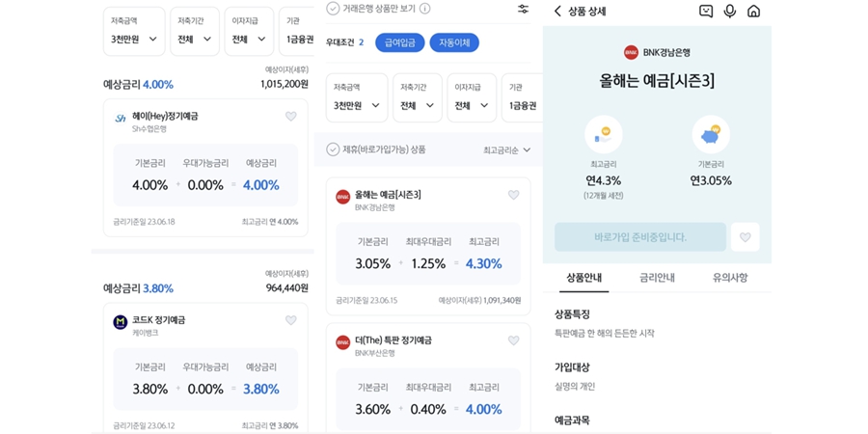This screenshot has height=434, width=868.
Task: Favorite 더(The) 특판 정기예금 heart
Action: tap(514, 340)
